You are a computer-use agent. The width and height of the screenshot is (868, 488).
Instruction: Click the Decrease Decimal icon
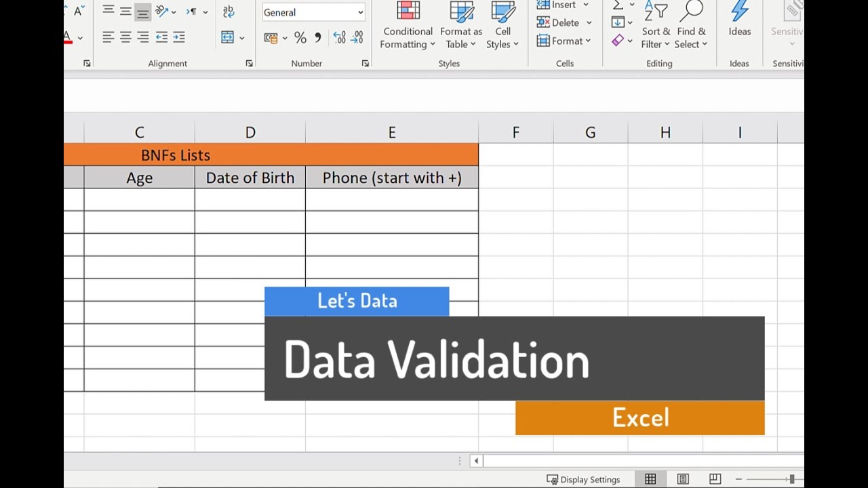(x=357, y=38)
